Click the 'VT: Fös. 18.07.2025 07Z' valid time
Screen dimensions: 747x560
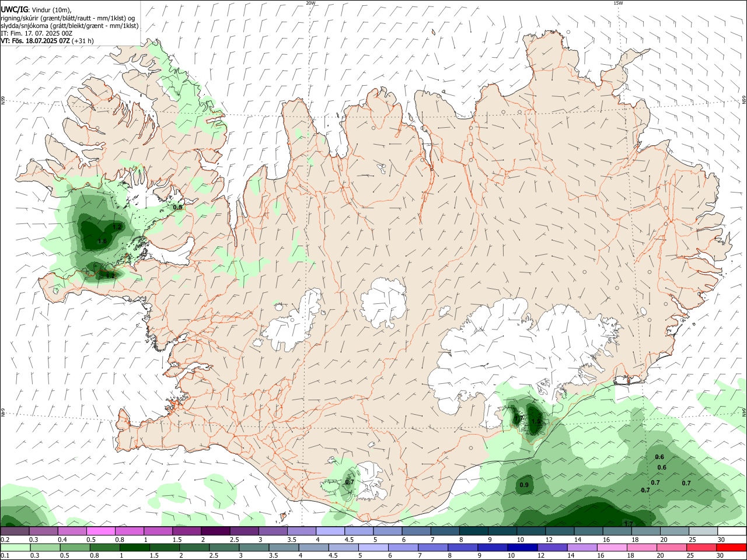click(x=35, y=41)
